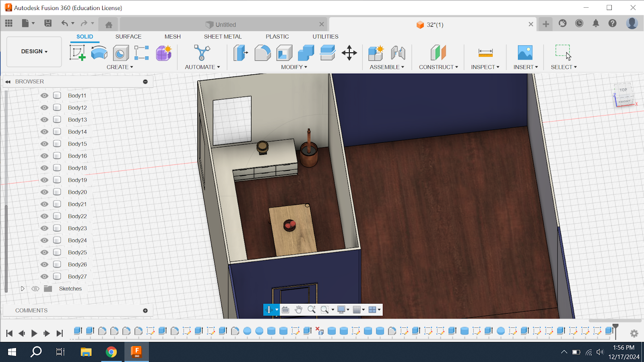Open the Notifications bell

point(596,23)
